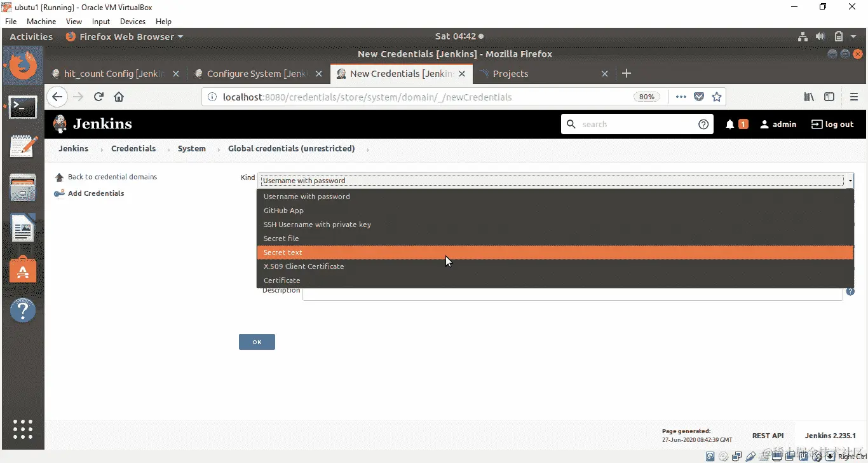
Task: Select Secret text option
Action: coord(555,252)
